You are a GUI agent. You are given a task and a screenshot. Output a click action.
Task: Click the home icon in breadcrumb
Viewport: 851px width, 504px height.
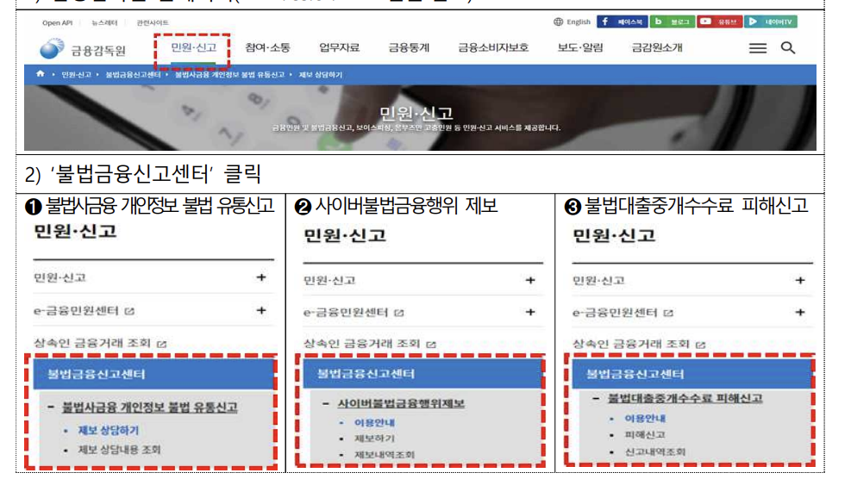(41, 74)
